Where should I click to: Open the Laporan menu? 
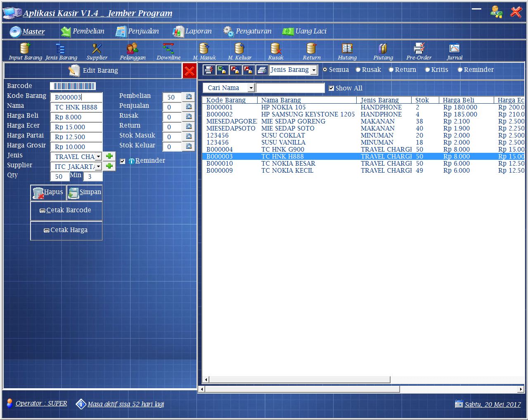point(192,31)
